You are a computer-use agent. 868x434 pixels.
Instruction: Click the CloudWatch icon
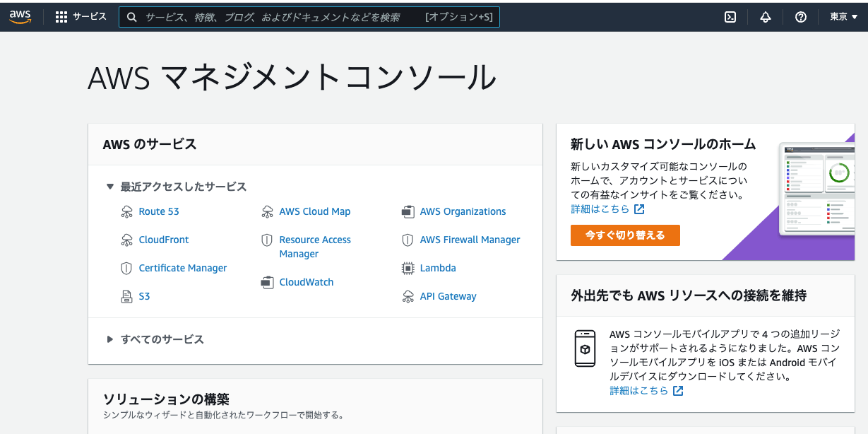267,282
